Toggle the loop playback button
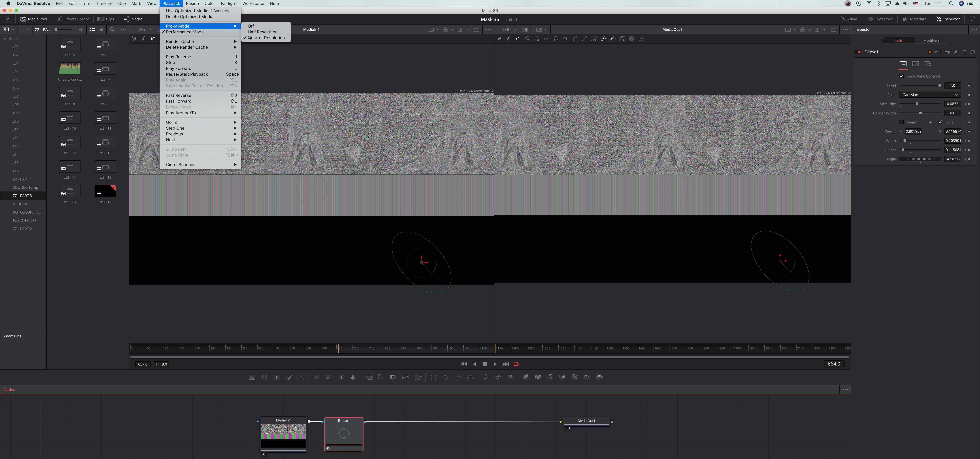 click(516, 364)
